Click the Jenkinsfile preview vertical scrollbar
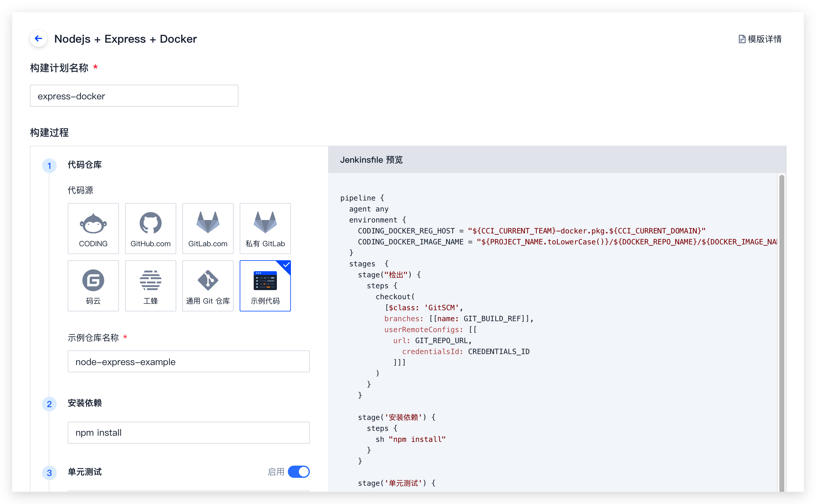816x504 pixels. (x=782, y=333)
